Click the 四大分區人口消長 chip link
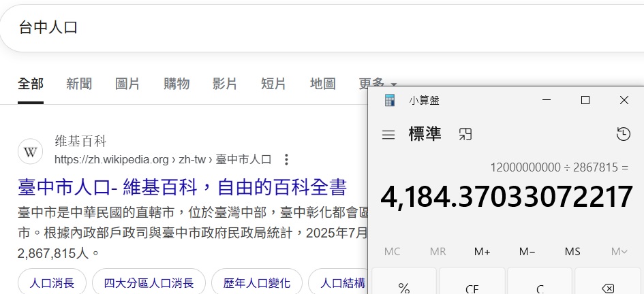Viewport: 644px width, 294px height. click(x=149, y=283)
